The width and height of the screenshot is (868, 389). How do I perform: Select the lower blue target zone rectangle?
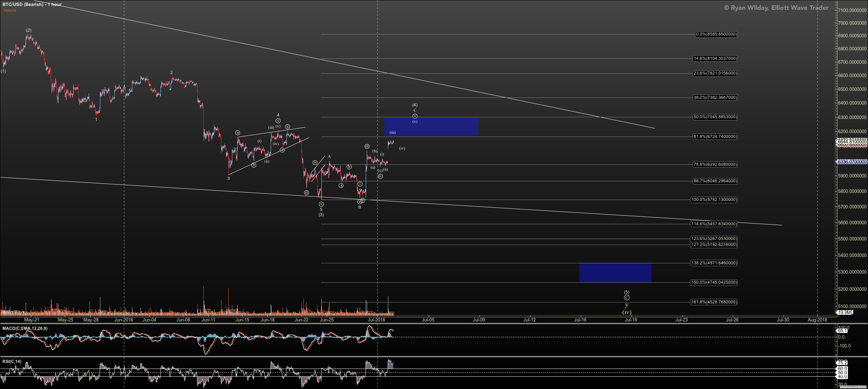[x=615, y=272]
